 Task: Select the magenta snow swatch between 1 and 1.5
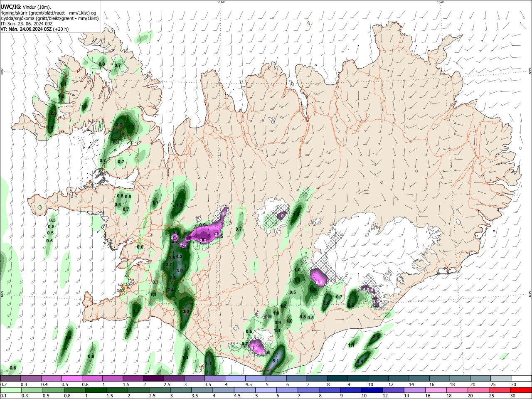coord(112,378)
